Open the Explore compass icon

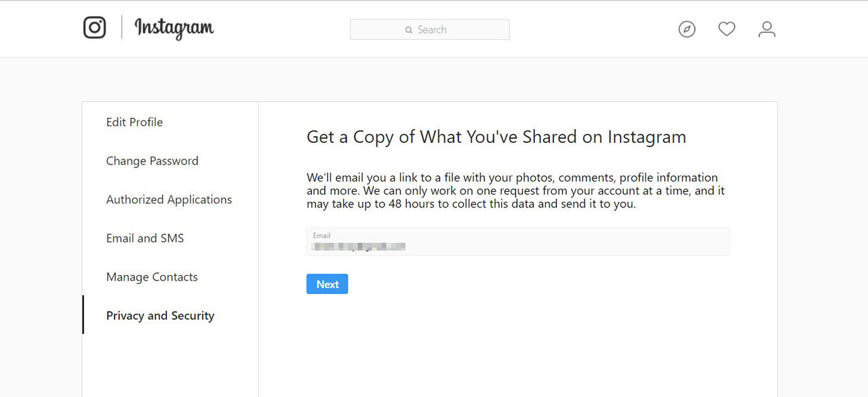coord(687,29)
